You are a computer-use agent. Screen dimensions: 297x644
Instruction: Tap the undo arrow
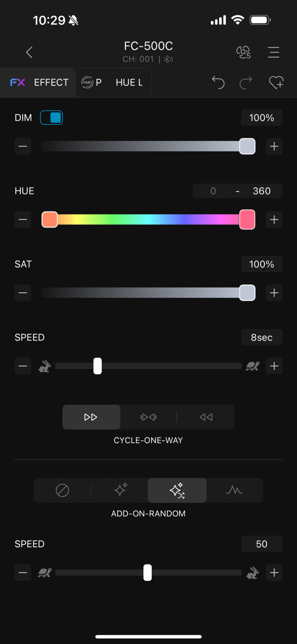point(218,82)
